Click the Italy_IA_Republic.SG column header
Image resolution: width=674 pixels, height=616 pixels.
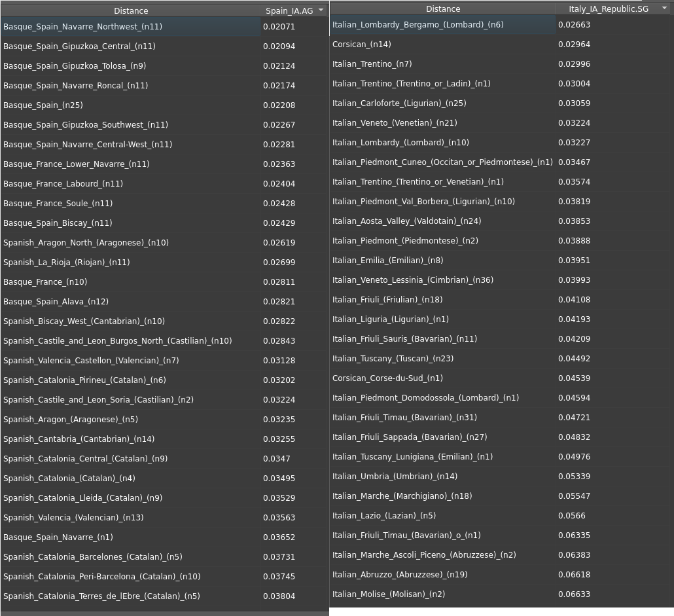click(613, 9)
